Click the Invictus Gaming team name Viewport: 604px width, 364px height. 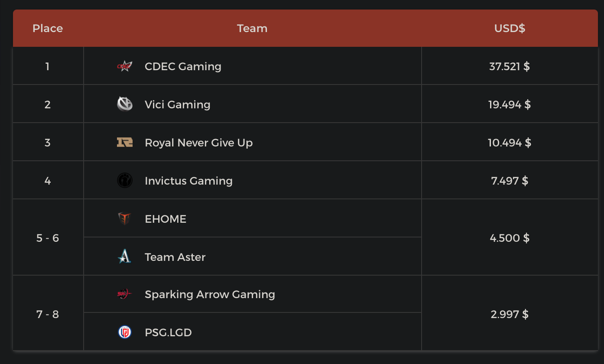point(188,181)
